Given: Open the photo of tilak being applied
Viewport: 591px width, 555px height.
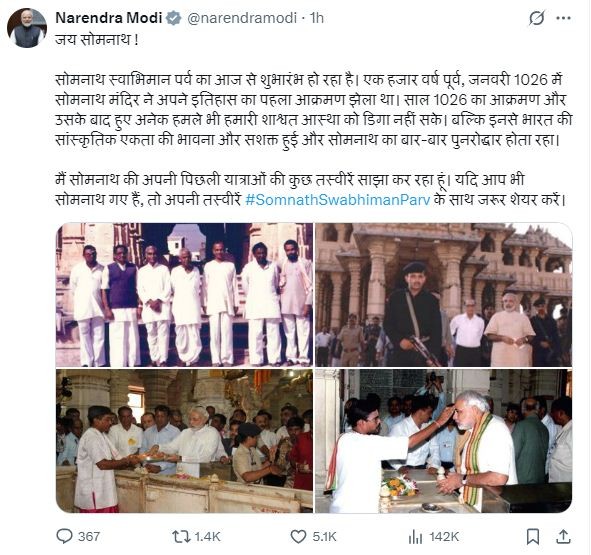Looking at the screenshot, I should pyautogui.click(x=444, y=441).
